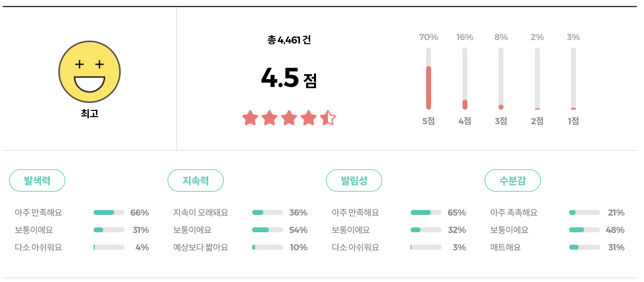The image size is (644, 282).
Task: Toggle the 4점 rating bar filter
Action: 465,78
